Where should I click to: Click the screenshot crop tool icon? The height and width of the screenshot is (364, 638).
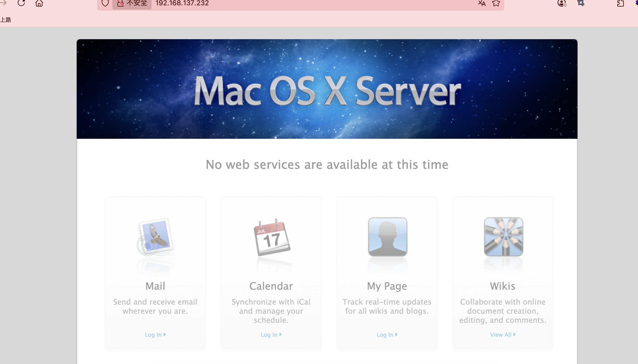(x=581, y=3)
